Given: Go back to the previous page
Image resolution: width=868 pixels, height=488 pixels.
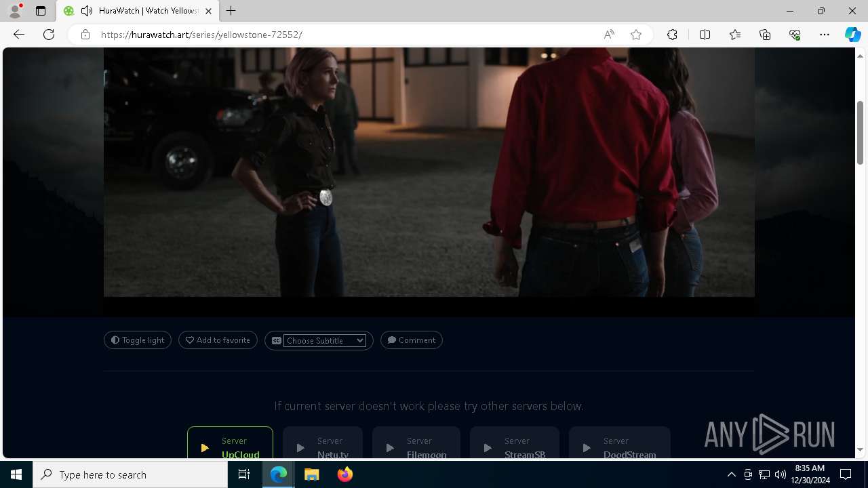Looking at the screenshot, I should 19,35.
